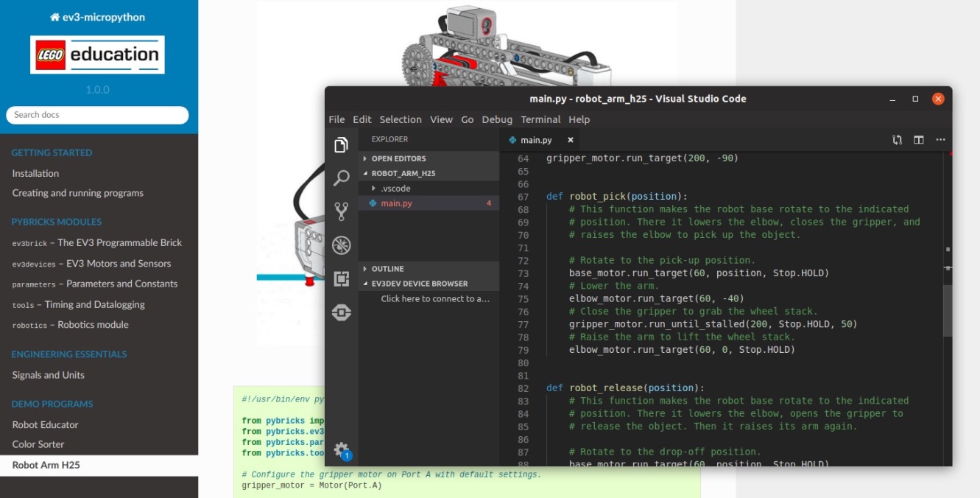Viewport: 980px width, 498px height.
Task: Open the Go menu
Action: (468, 119)
